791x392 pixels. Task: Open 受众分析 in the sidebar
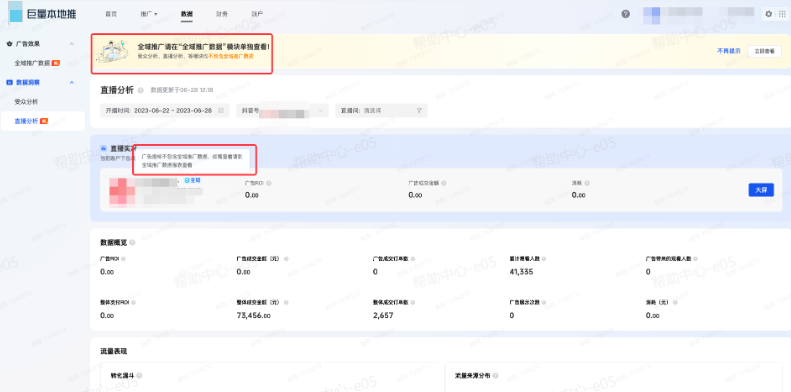(26, 101)
